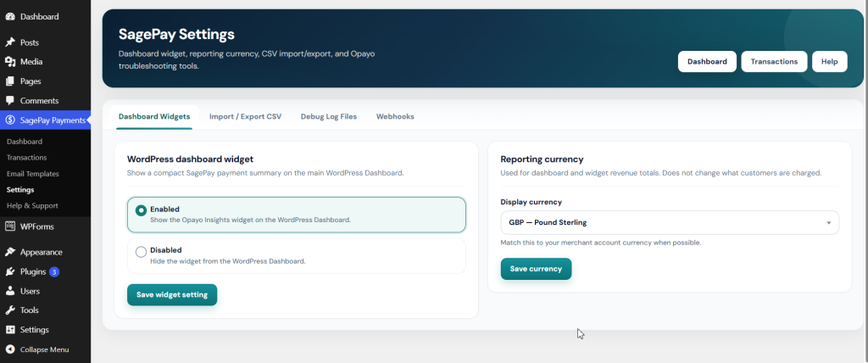Image resolution: width=868 pixels, height=363 pixels.
Task: Select the Enabled widget radio button
Action: pos(142,210)
